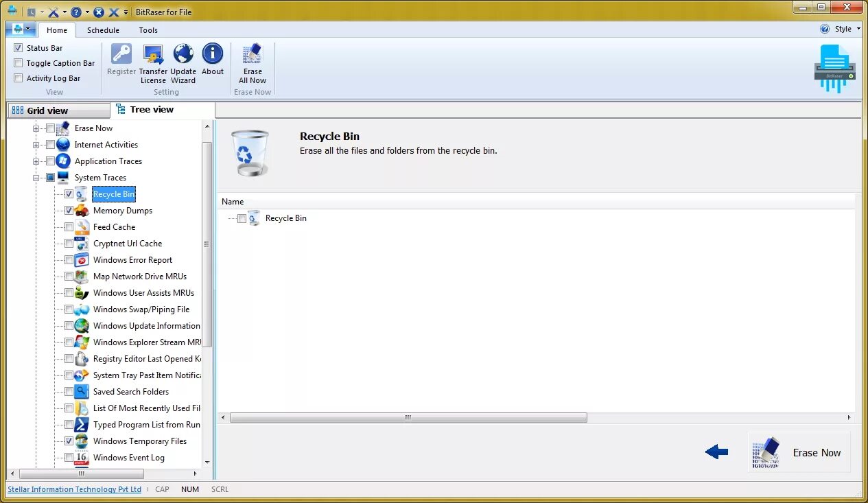This screenshot has width=868, height=503.
Task: Click the Windows Explorer Stream MRU icon
Action: coord(82,342)
